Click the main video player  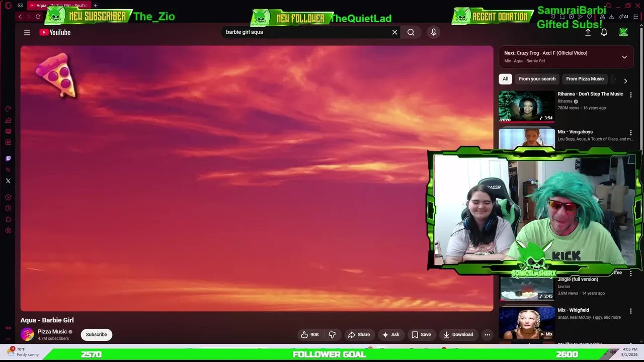pos(257,178)
